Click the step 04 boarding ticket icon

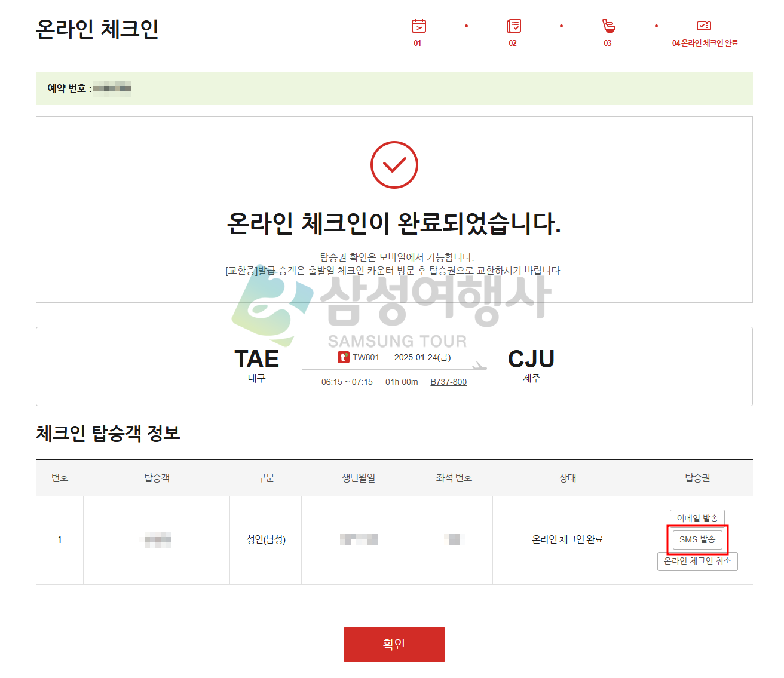tap(704, 26)
